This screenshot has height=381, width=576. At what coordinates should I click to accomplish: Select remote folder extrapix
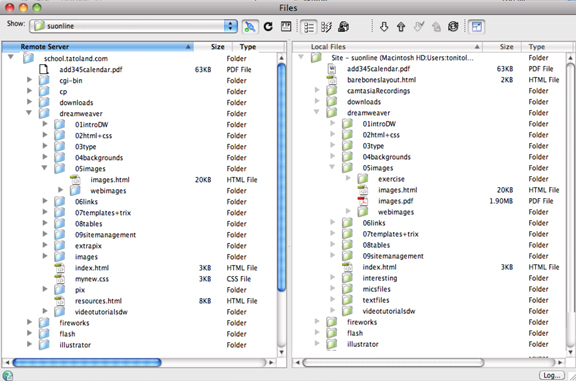pyautogui.click(x=88, y=246)
